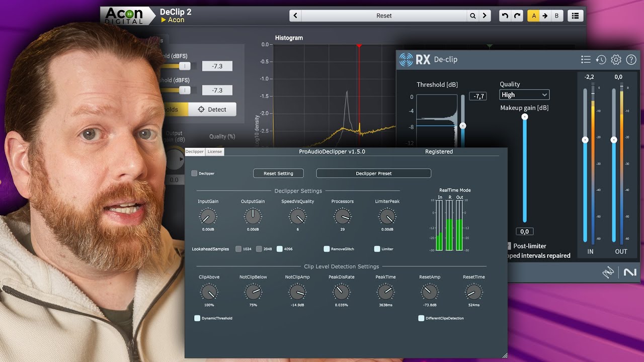Open RX De-clip history icon
The width and height of the screenshot is (644, 362).
pyautogui.click(x=601, y=59)
